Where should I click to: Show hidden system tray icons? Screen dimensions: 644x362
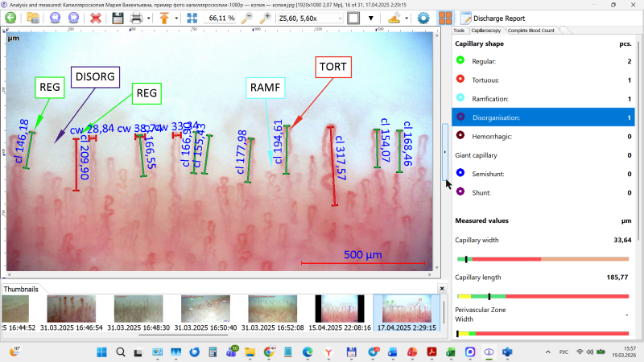pyautogui.click(x=548, y=352)
